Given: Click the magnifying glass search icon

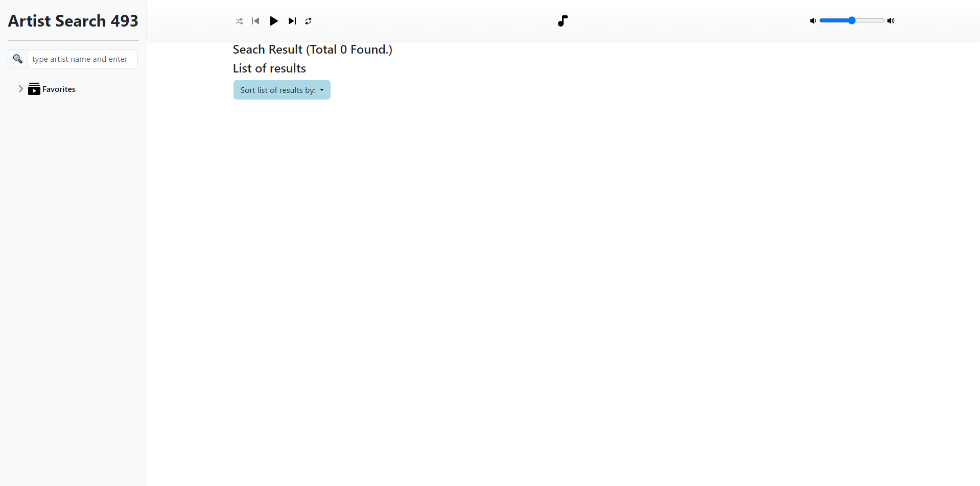Looking at the screenshot, I should tap(18, 59).
